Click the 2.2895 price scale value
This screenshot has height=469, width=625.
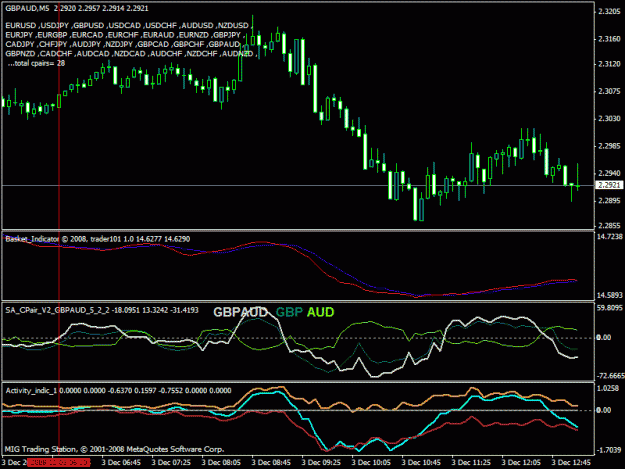(609, 200)
